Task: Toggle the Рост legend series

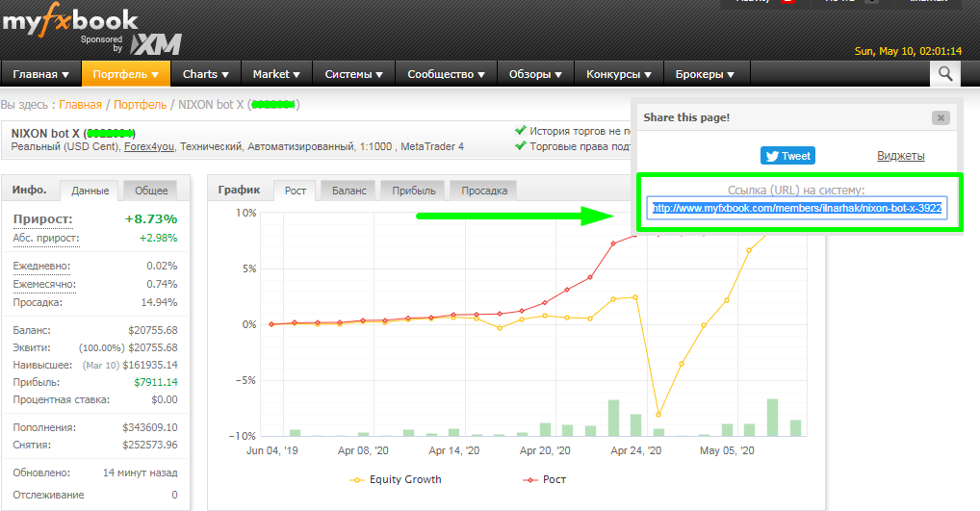Action: pos(544,479)
